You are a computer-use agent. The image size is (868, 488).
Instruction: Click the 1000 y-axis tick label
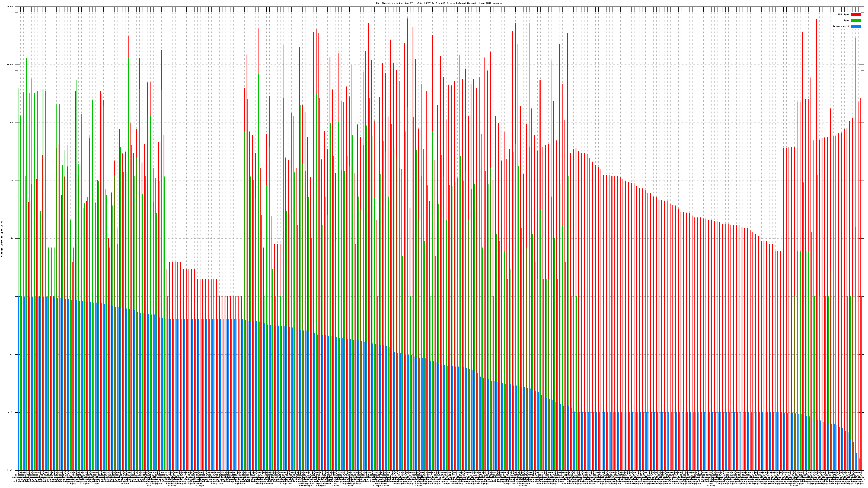11,123
